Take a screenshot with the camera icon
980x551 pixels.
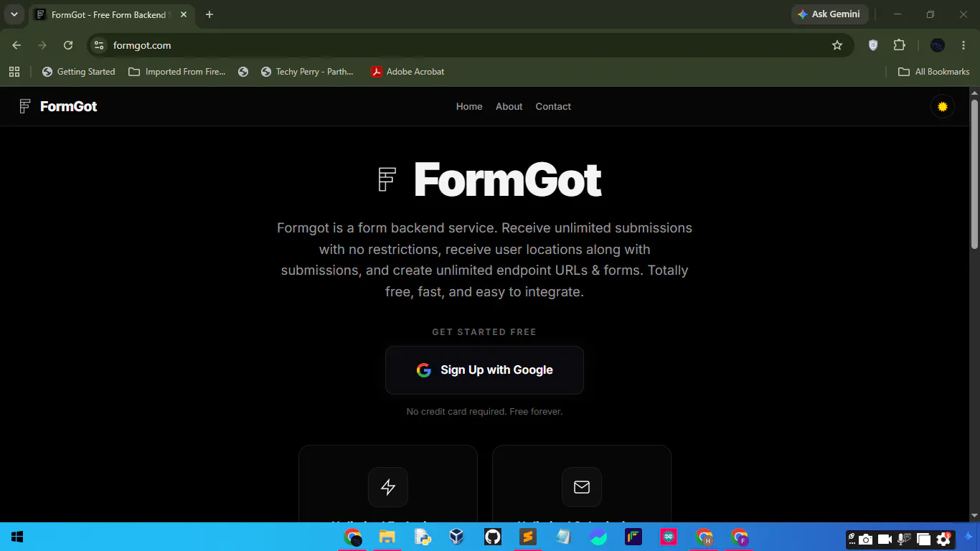click(x=866, y=539)
